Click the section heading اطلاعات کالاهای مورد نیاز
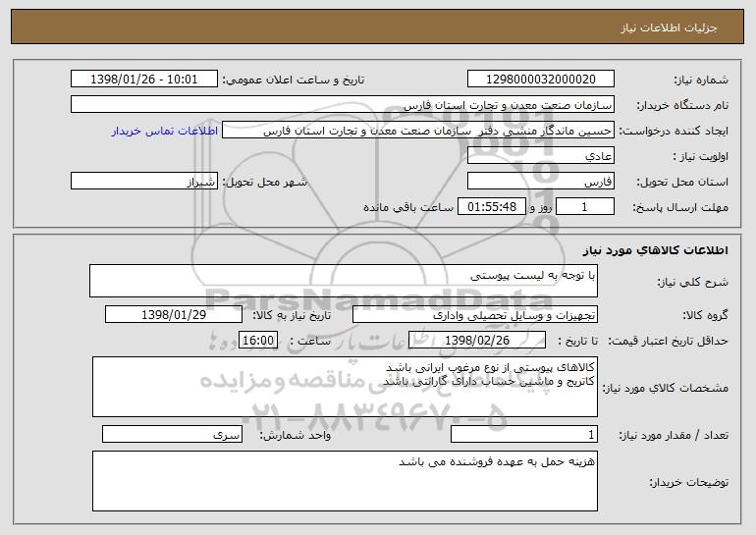This screenshot has width=756, height=535. 655,249
